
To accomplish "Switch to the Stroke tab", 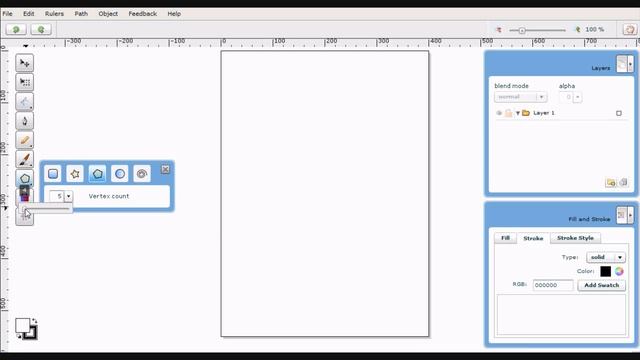I will 533,238.
